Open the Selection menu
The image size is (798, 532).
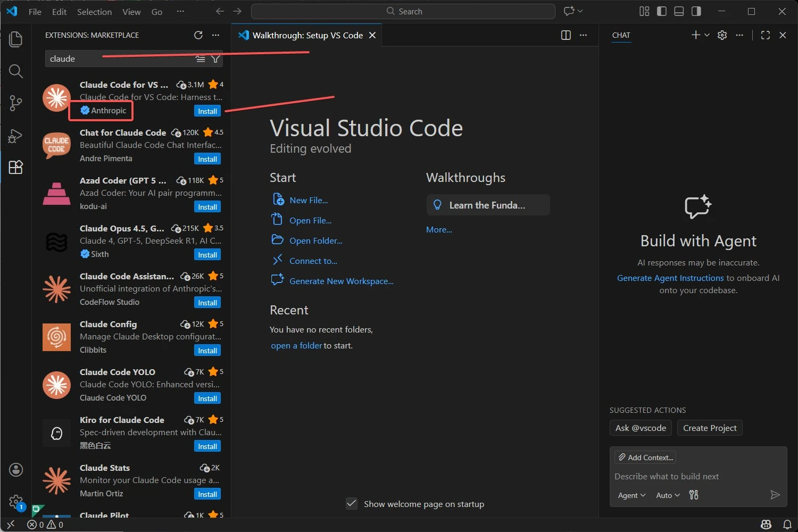tap(94, 12)
